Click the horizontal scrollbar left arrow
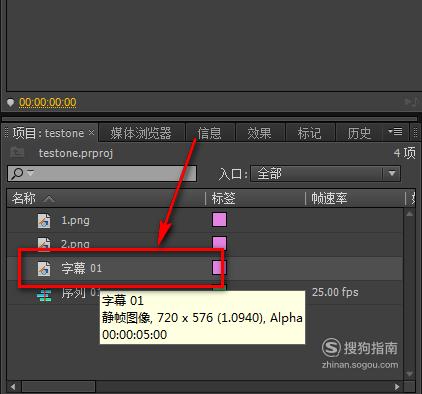The height and width of the screenshot is (394, 422). point(13,387)
